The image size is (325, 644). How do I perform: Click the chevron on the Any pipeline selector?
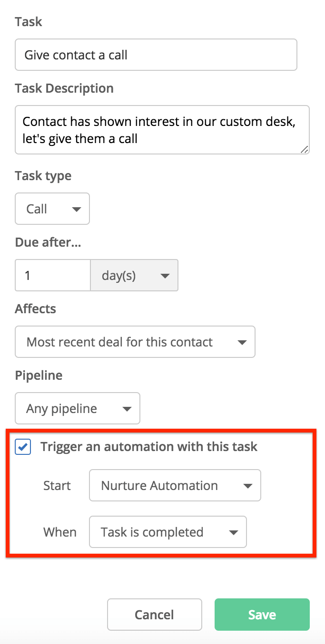pyautogui.click(x=127, y=408)
